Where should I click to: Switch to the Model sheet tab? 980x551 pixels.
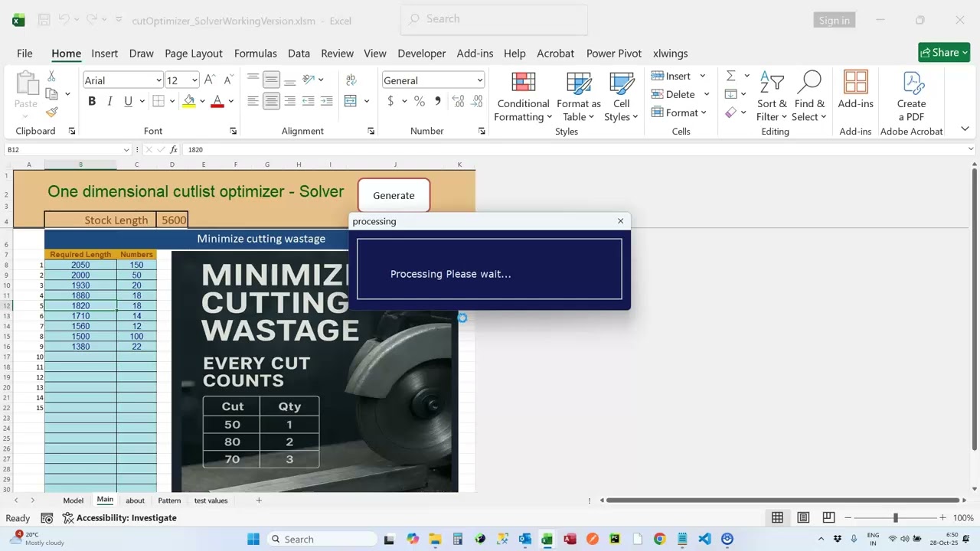[x=73, y=500]
